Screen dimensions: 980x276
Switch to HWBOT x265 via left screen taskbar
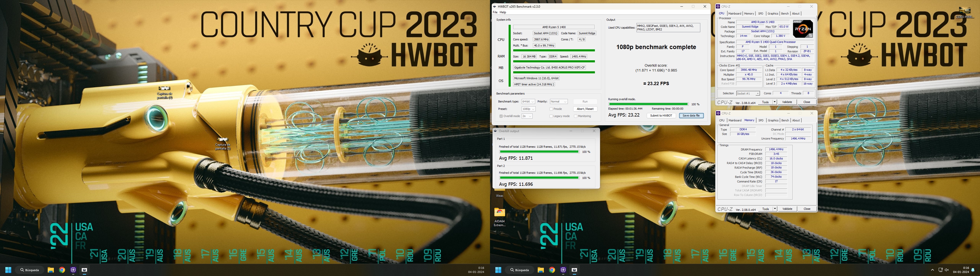[84, 270]
